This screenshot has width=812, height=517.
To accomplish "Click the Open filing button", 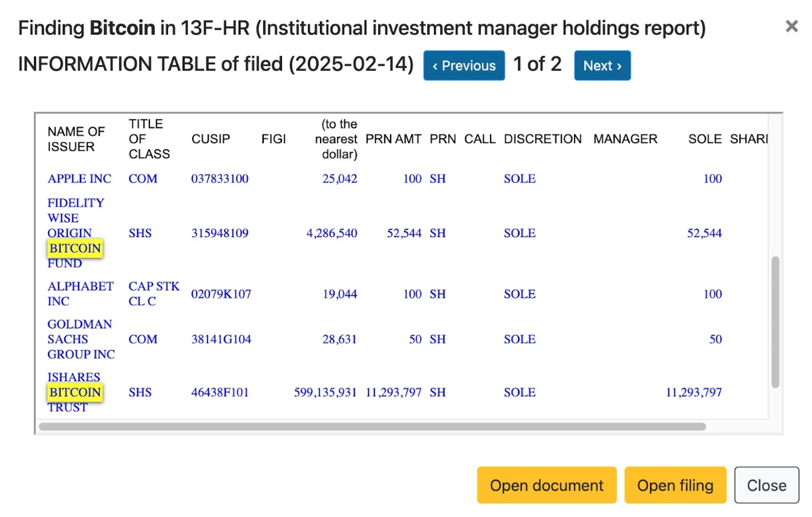I will coord(675,485).
